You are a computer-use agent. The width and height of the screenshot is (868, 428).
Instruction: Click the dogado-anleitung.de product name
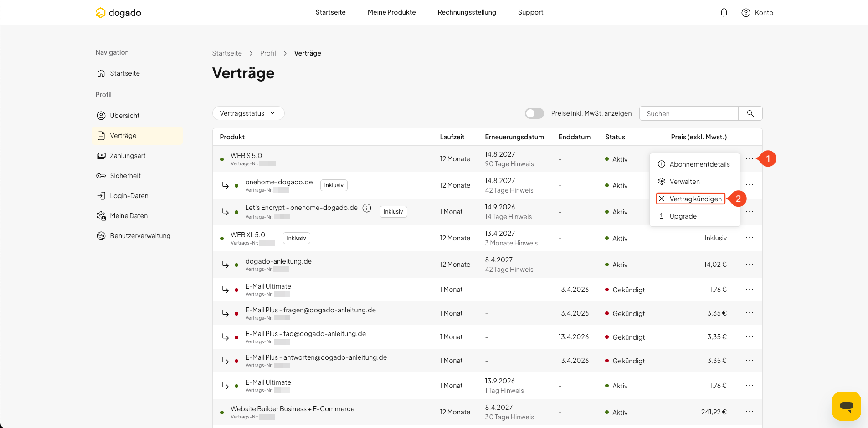278,261
